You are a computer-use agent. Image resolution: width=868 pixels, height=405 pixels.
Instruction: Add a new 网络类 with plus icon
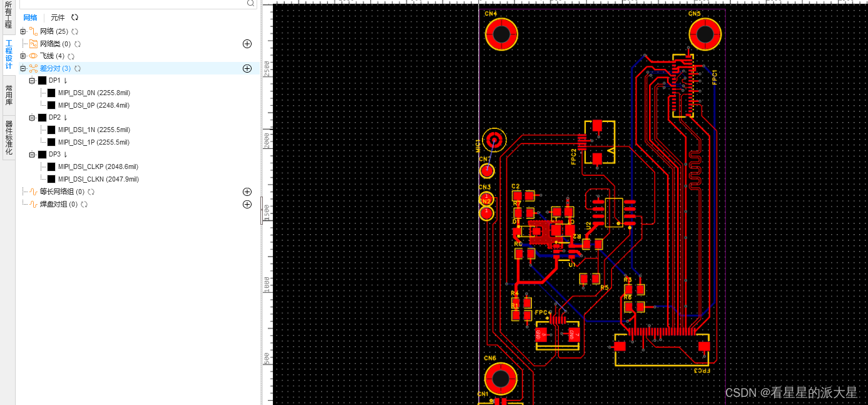247,44
